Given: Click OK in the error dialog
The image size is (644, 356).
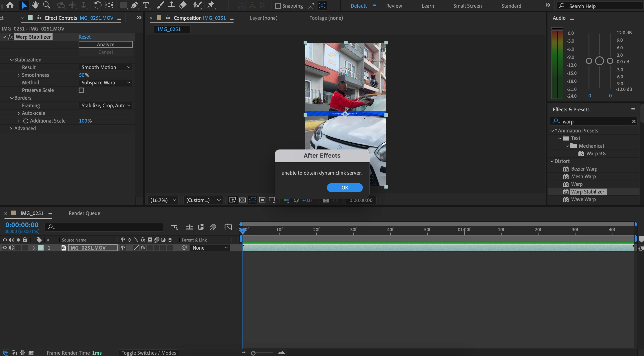Looking at the screenshot, I should (344, 188).
